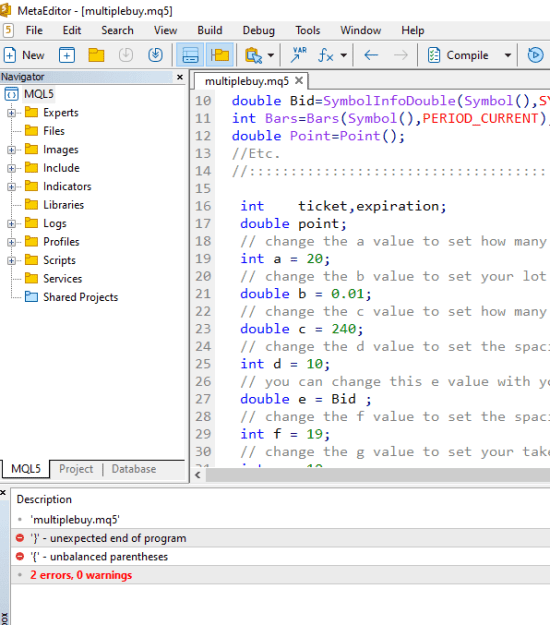550x625 pixels.
Task: Switch to the Database tab
Action: pyautogui.click(x=134, y=469)
